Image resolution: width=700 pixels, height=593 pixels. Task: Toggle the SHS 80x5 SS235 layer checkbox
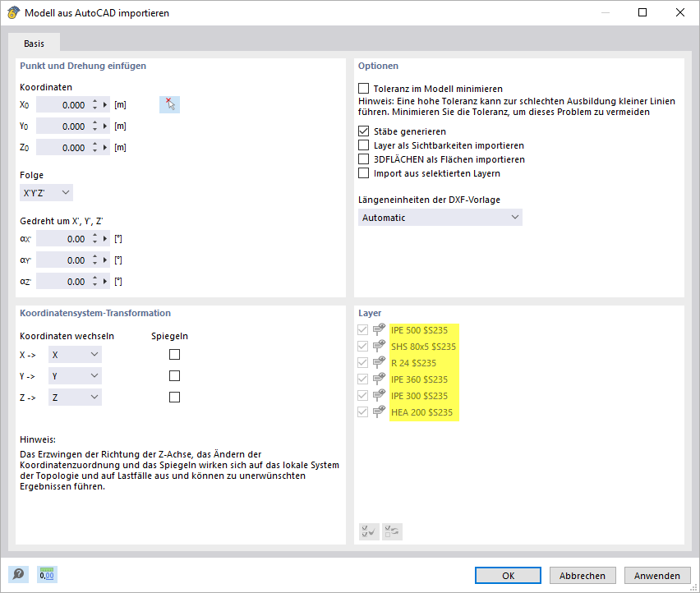pos(362,347)
